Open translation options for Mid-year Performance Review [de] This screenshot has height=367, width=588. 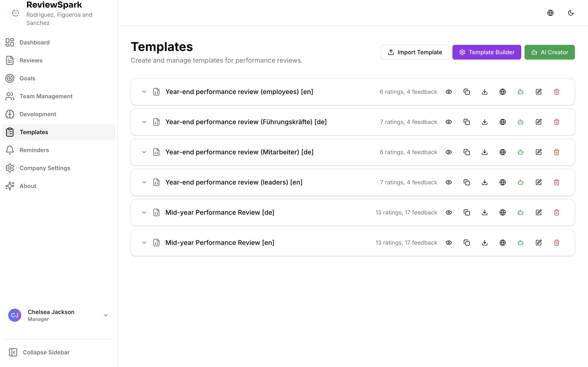(x=503, y=212)
